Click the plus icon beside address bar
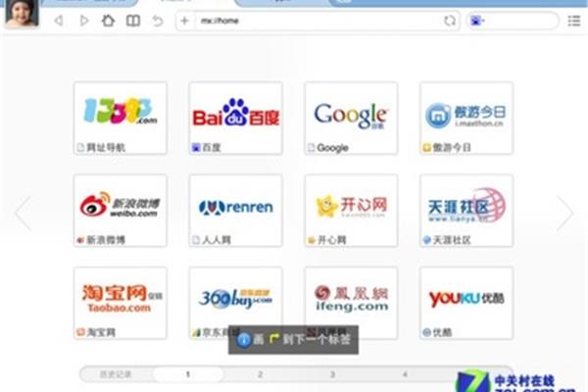588x392 pixels. point(184,21)
